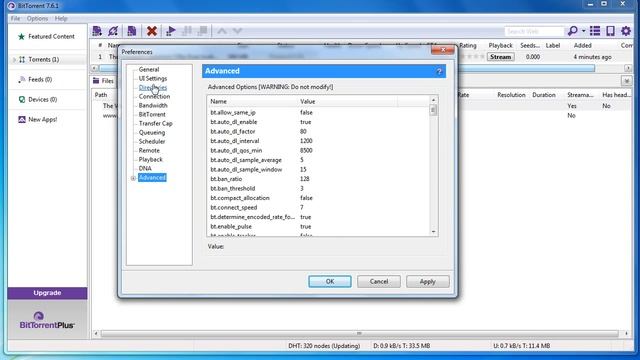The image size is (640, 360).
Task: Click the Feeds RSS icon
Action: (x=22, y=80)
